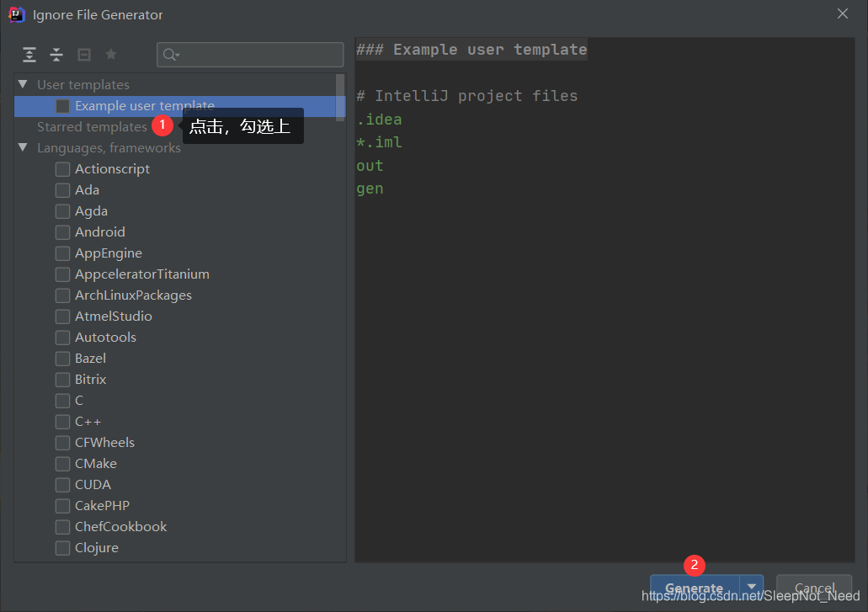This screenshot has width=868, height=612.
Task: Click the unselect all templates icon
Action: tap(84, 55)
